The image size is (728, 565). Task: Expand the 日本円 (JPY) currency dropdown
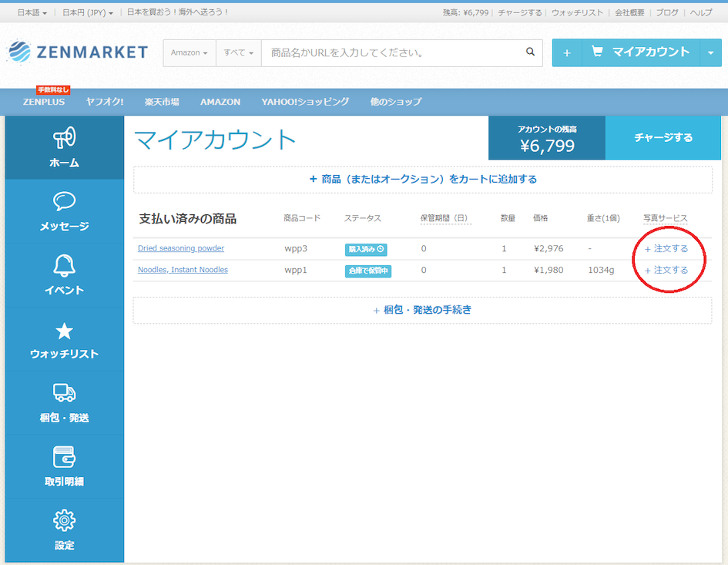click(88, 13)
